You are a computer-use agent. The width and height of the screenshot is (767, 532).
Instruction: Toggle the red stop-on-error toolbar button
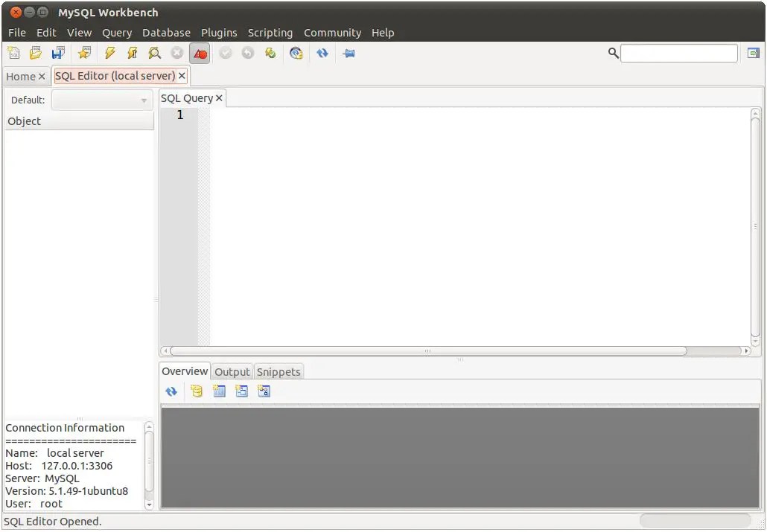click(x=200, y=54)
